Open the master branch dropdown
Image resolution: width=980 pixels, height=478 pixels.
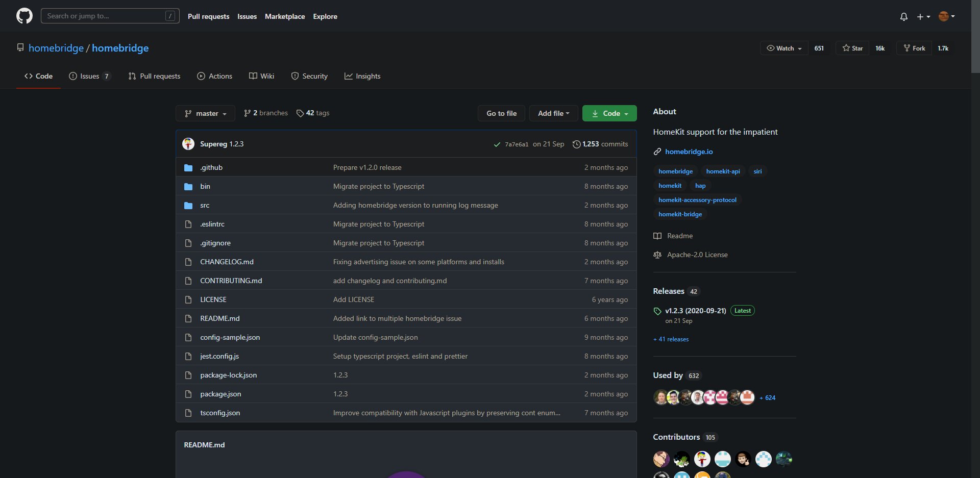(x=205, y=113)
